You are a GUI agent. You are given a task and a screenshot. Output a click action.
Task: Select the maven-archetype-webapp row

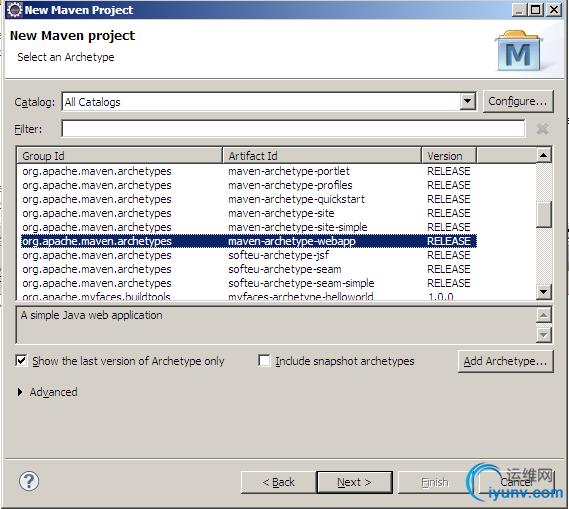point(249,241)
